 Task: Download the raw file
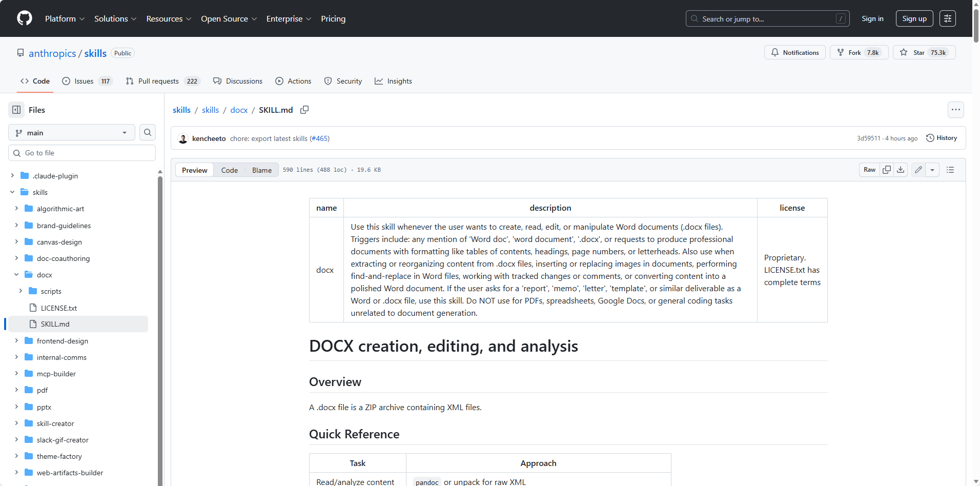pos(901,170)
